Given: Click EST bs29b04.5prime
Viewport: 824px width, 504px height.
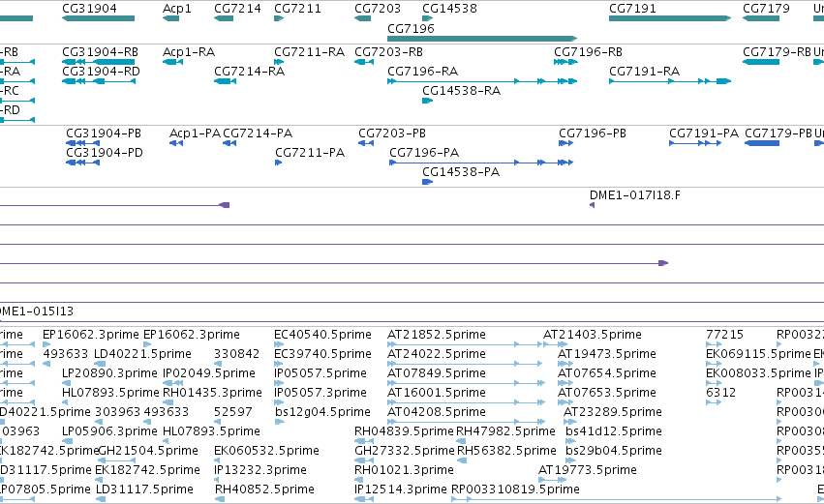Looking at the screenshot, I should point(613,451).
